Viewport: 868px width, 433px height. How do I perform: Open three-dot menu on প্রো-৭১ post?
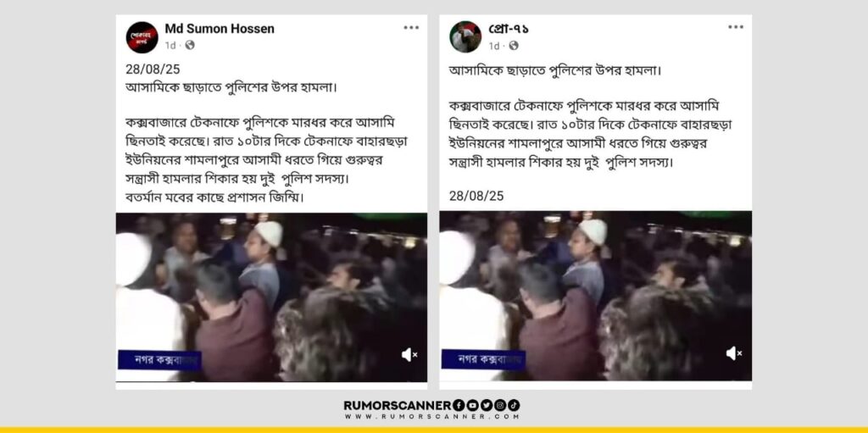click(736, 28)
